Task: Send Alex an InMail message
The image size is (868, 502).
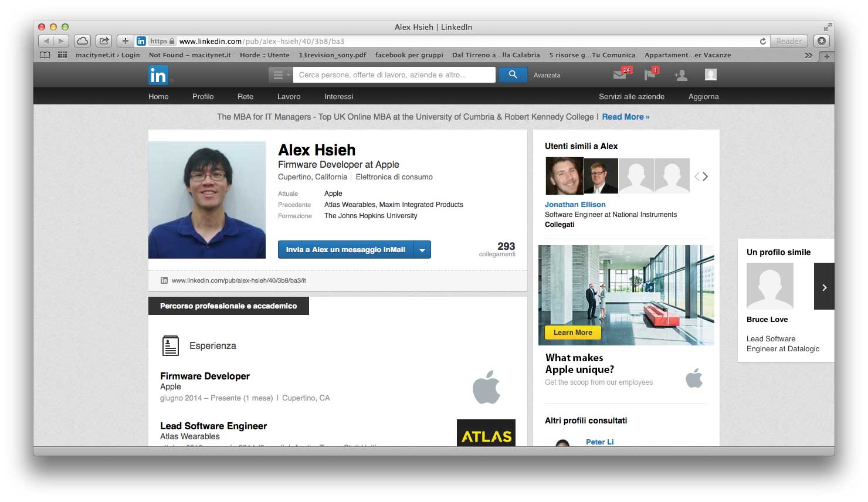Action: [x=346, y=250]
